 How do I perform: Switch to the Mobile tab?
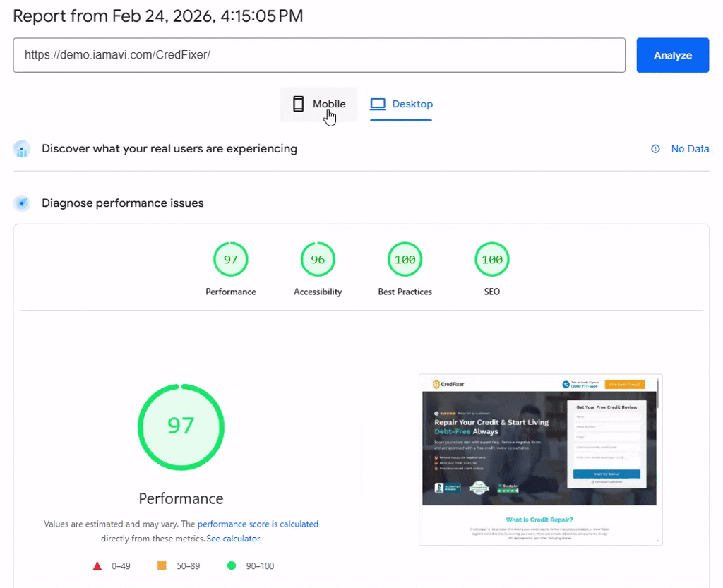point(318,104)
